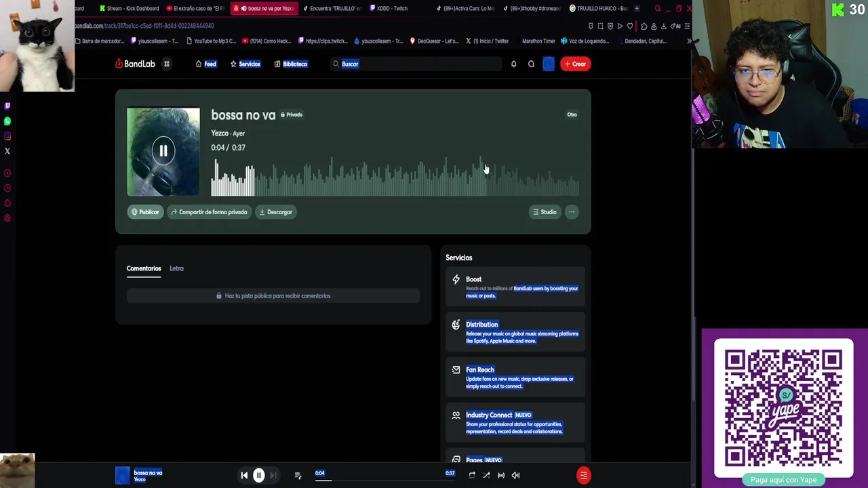This screenshot has width=868, height=488.
Task: Open the BandLab home logo
Action: tap(135, 64)
